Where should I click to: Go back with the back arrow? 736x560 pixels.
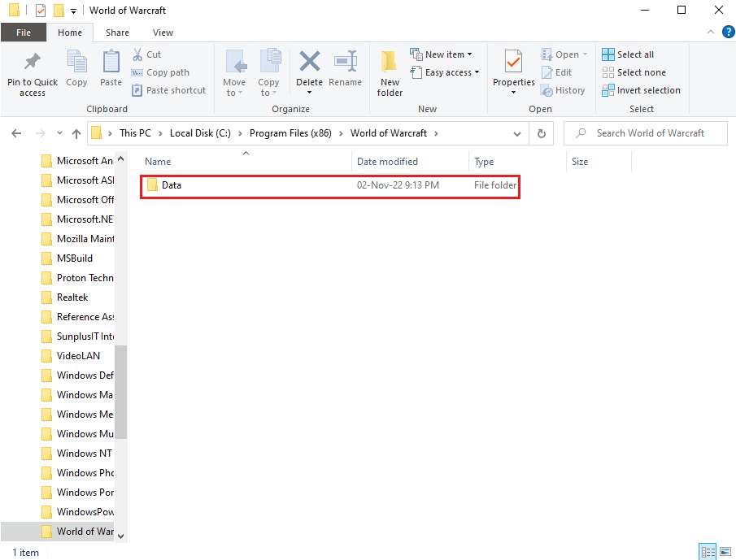[x=16, y=133]
